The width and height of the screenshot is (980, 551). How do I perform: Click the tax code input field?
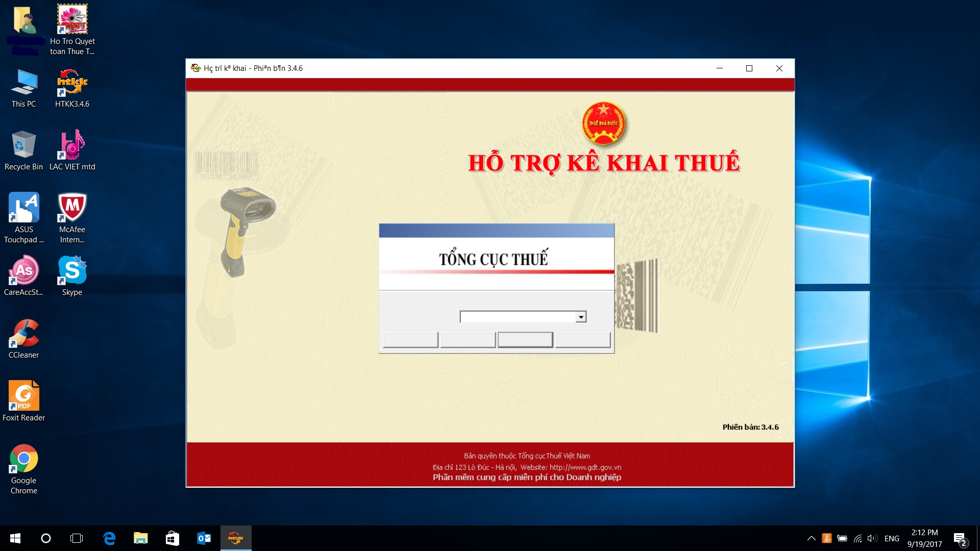(x=518, y=317)
